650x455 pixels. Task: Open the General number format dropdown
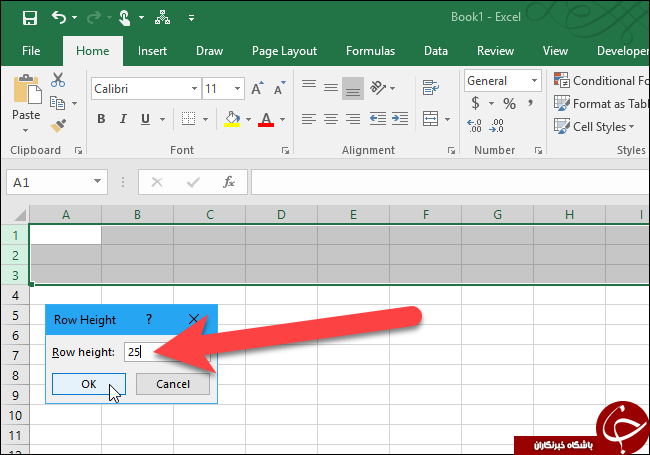[534, 80]
